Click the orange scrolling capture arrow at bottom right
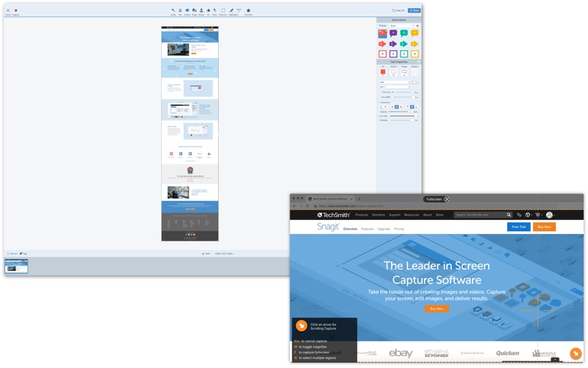Viewport: 588px width, 368px height. point(576,353)
